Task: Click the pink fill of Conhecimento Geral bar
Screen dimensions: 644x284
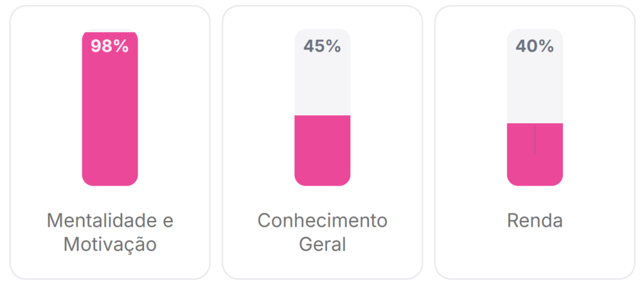Action: (322, 151)
